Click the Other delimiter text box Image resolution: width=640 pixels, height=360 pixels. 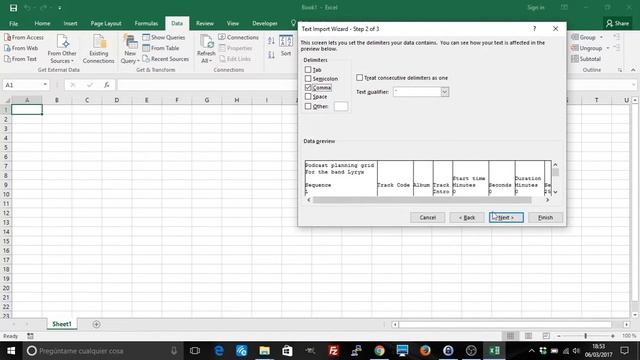(341, 106)
